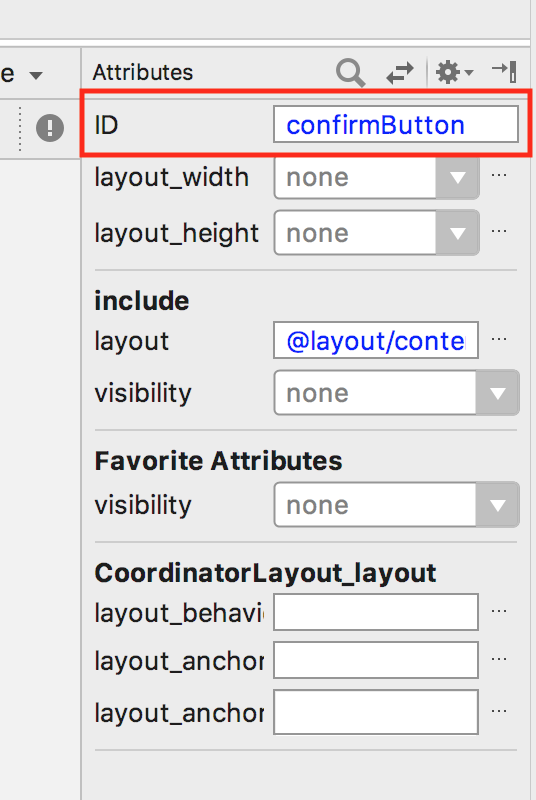Toggle view all attributes arrows icon
This screenshot has width=536, height=800.
[400, 72]
